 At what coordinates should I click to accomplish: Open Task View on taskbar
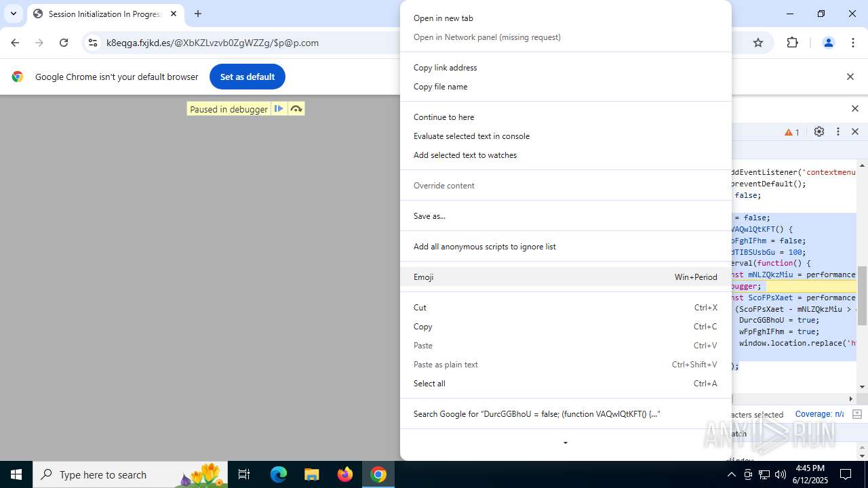click(x=244, y=474)
